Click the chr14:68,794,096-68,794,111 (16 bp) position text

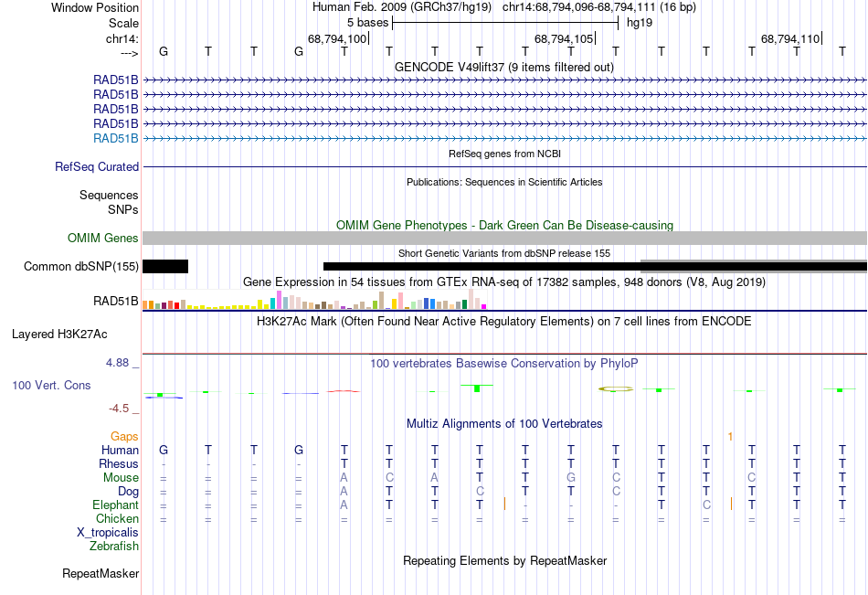click(x=599, y=7)
